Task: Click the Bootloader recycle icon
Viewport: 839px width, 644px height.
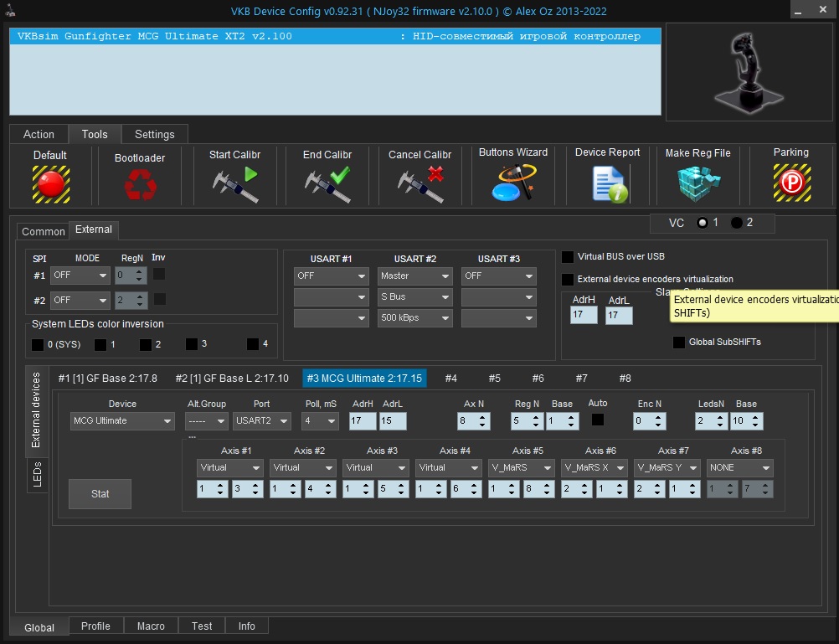Action: click(x=140, y=184)
